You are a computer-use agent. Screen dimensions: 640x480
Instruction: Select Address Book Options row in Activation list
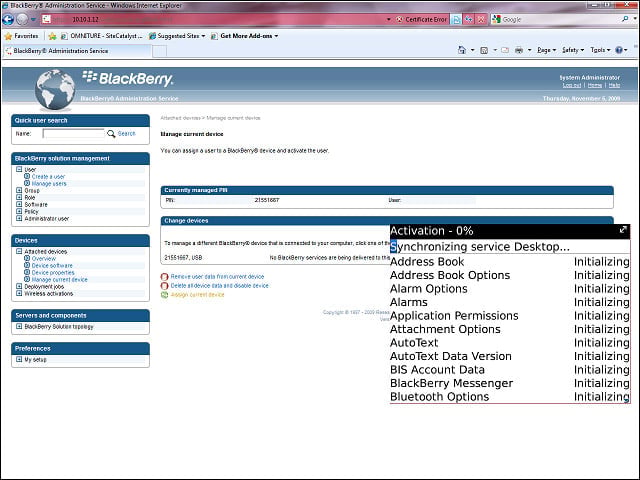(x=510, y=275)
